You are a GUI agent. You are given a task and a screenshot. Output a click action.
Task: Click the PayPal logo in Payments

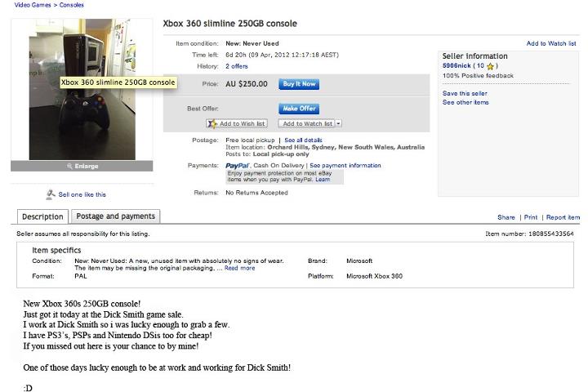tap(237, 166)
